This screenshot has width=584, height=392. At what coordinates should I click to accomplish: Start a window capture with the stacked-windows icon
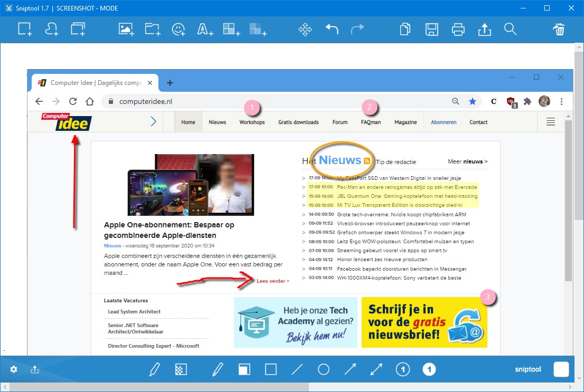(78, 29)
